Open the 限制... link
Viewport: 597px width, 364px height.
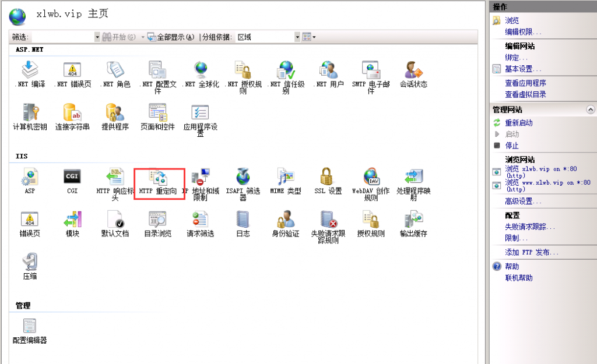tap(516, 238)
